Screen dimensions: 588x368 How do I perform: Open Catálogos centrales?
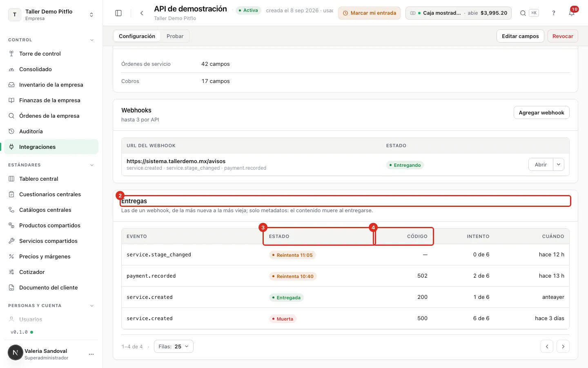click(51, 210)
